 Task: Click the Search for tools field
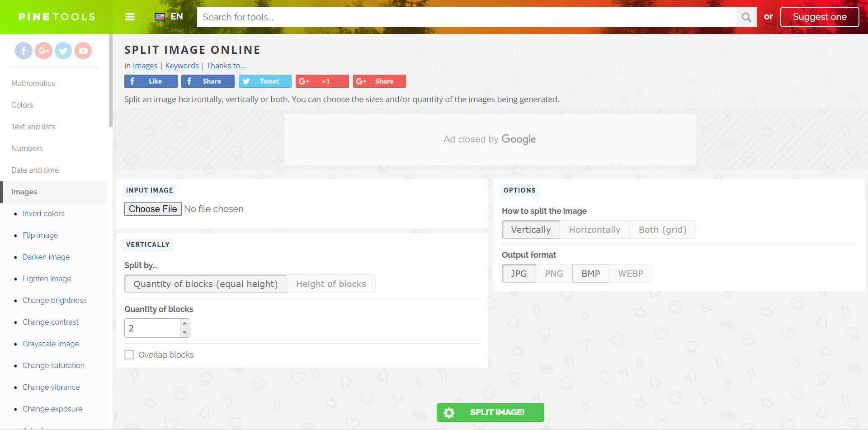click(x=466, y=17)
